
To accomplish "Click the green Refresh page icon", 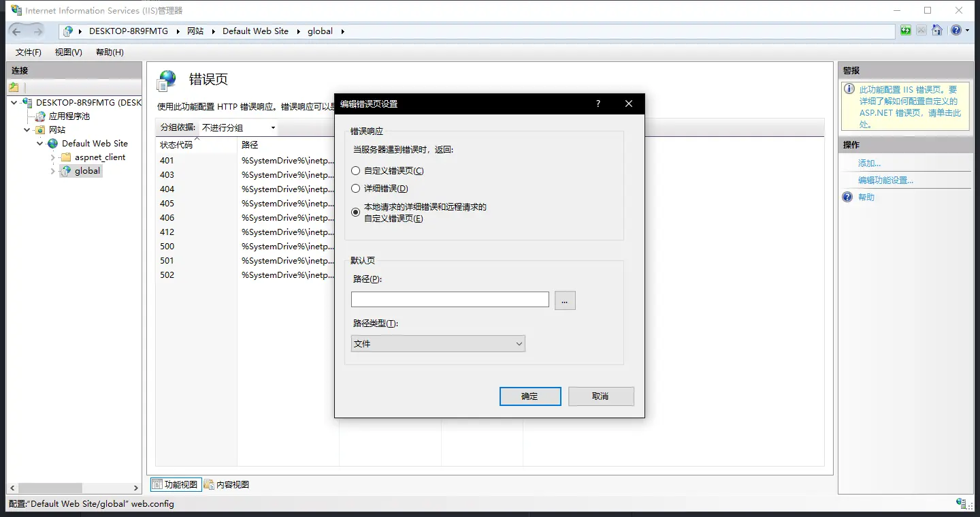I will (x=905, y=31).
